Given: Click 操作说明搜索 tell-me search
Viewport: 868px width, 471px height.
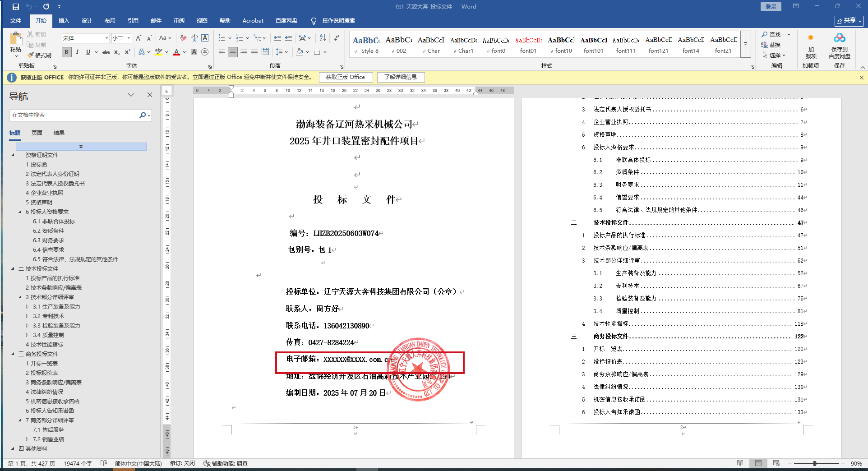Looking at the screenshot, I should click(333, 21).
